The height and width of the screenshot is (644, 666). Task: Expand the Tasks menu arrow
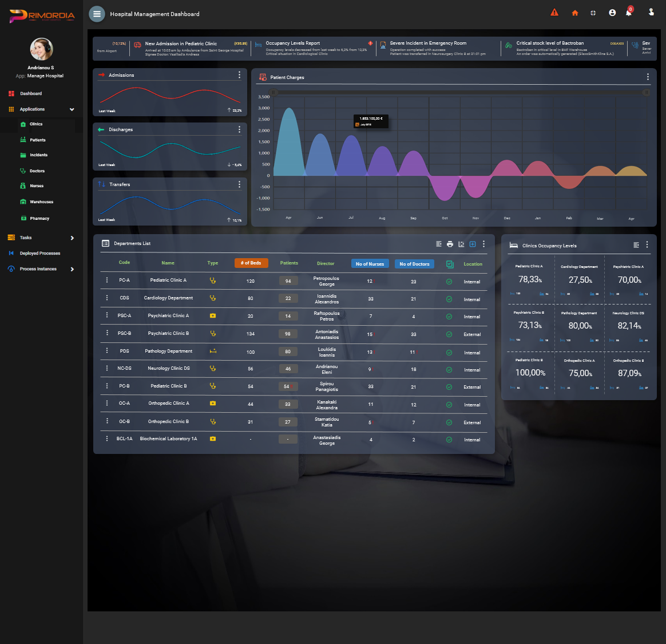click(72, 238)
